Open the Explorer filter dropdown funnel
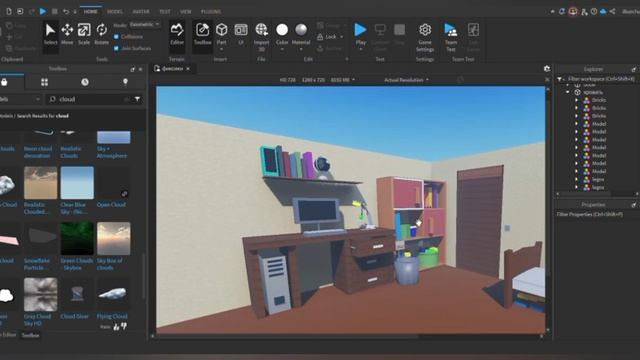 point(560,79)
